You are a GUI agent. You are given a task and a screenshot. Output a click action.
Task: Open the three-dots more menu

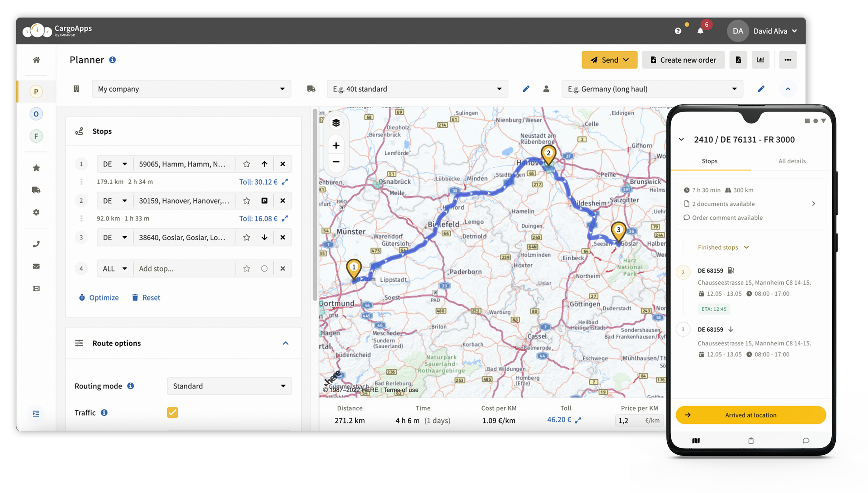click(x=788, y=60)
